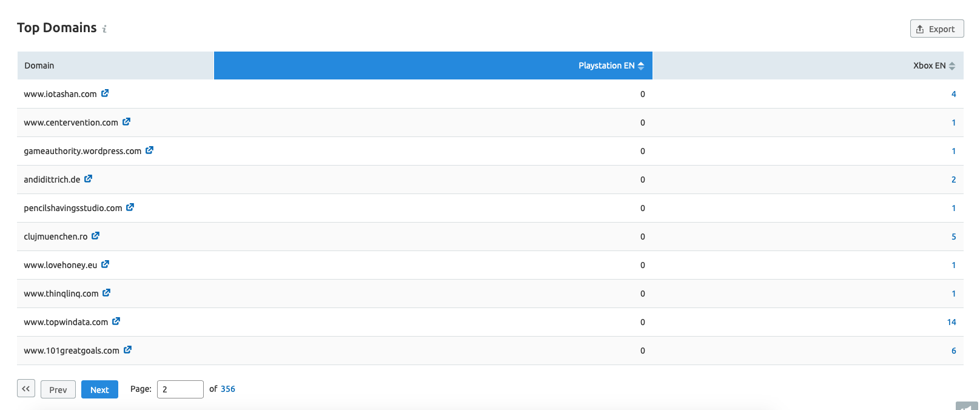Go to the next page
This screenshot has width=980, height=410.
(x=99, y=389)
